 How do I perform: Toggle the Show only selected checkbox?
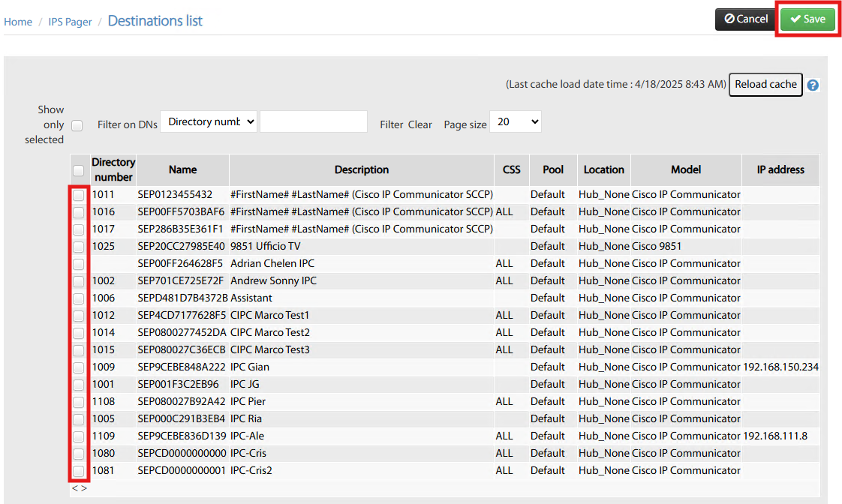77,125
